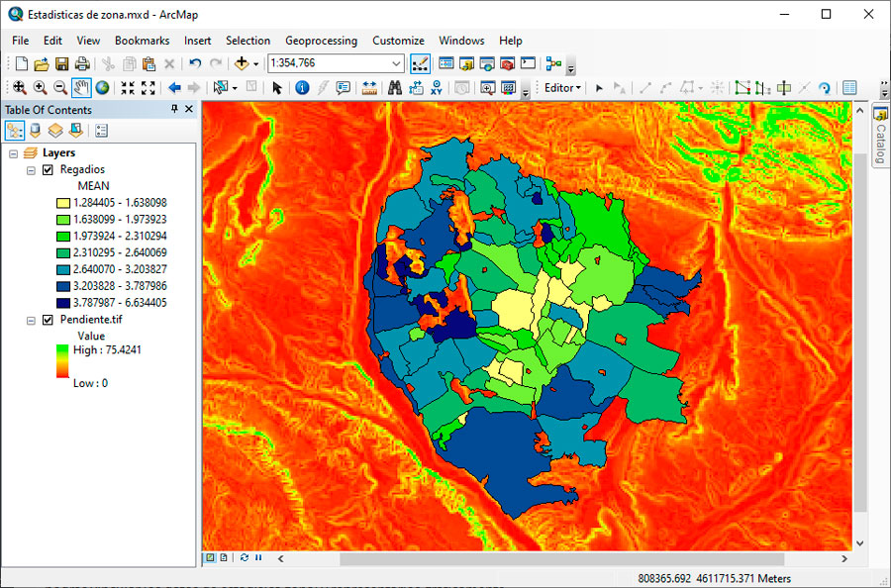Viewport: 891px width, 588px height.
Task: Collapse the Regadios layer legend
Action: (32, 170)
